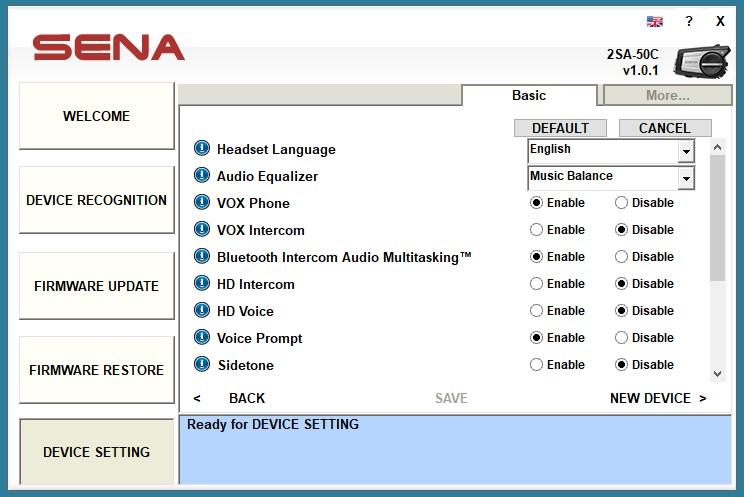Open the UK flag language selector

pyautogui.click(x=655, y=21)
